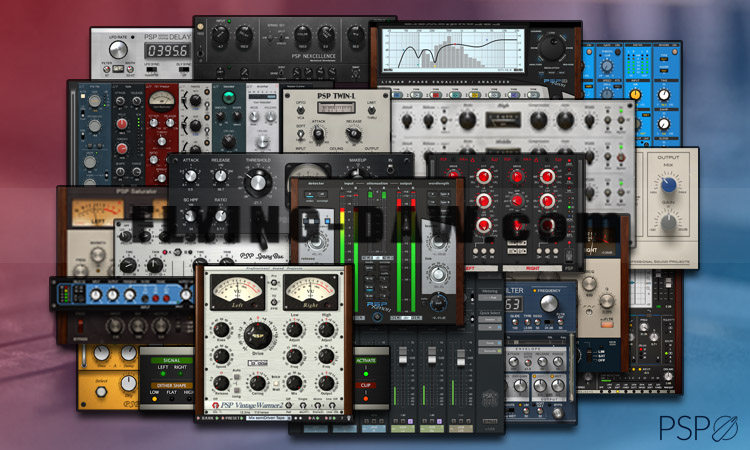
Task: Toggle the OPTO/VCA switch on PSP TWIN-L
Action: [301, 111]
